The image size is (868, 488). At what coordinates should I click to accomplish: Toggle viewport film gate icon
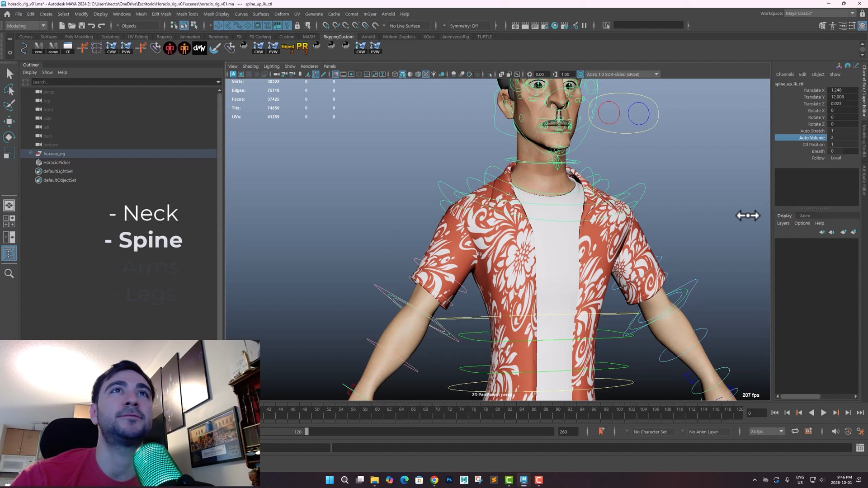point(344,74)
